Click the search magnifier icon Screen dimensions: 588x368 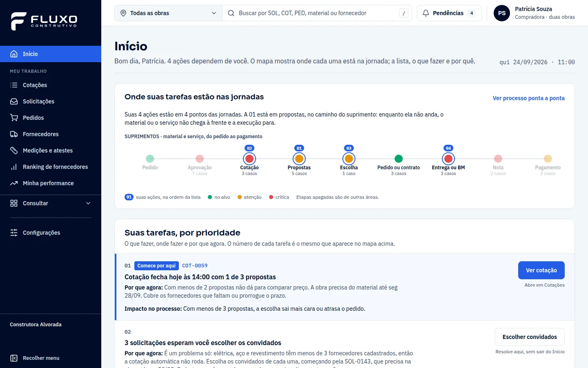coord(231,13)
